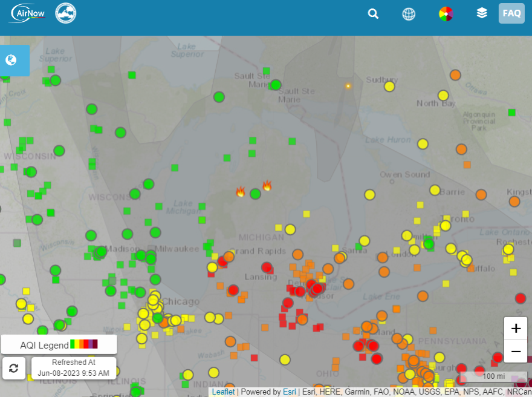This screenshot has height=397, width=532.
Task: Click the fire icon left of green monitor
Action: point(241,191)
